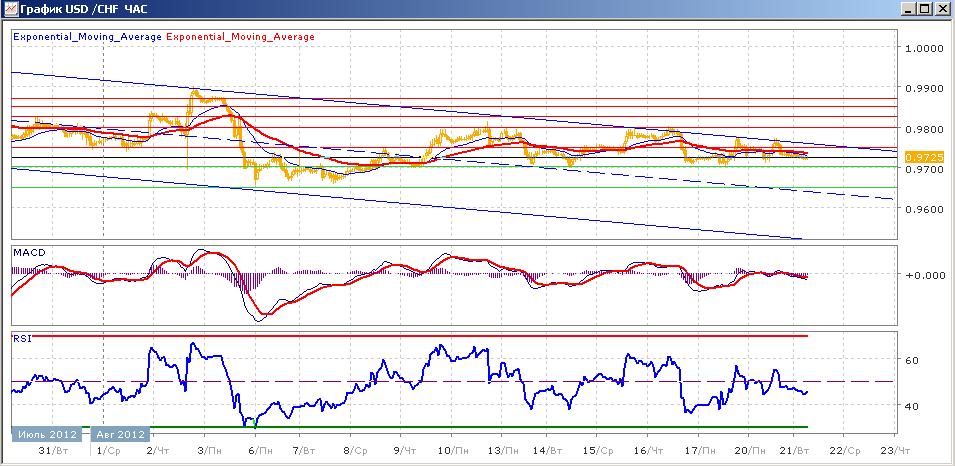This screenshot has height=466, width=955.
Task: Maximize the USD/CHF chart window
Action: tap(925, 9)
